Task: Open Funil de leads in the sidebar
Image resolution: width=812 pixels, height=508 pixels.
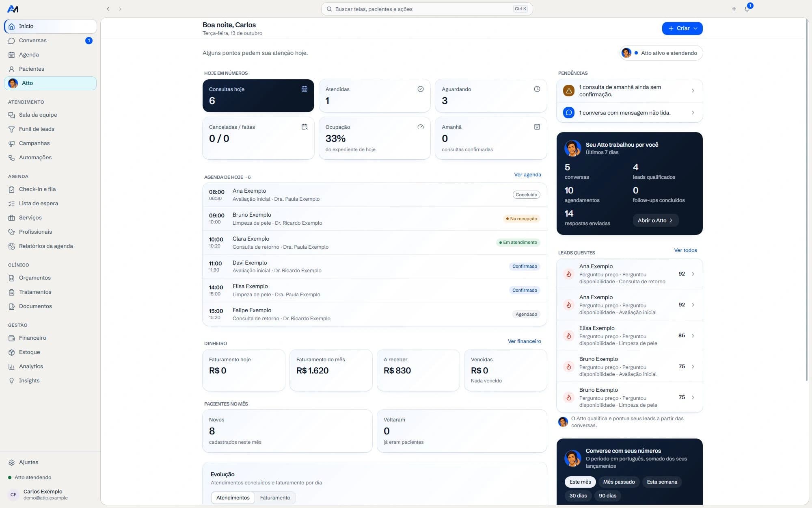Action: (50, 129)
